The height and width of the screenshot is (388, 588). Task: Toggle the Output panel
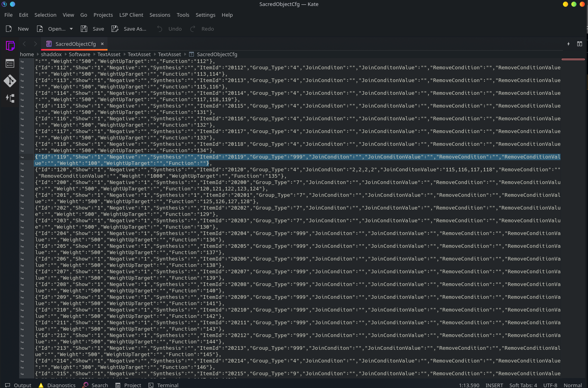18,385
